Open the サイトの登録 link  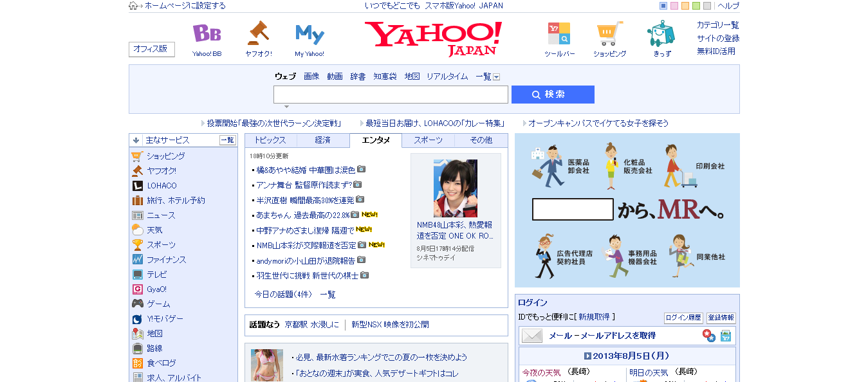pyautogui.click(x=718, y=38)
